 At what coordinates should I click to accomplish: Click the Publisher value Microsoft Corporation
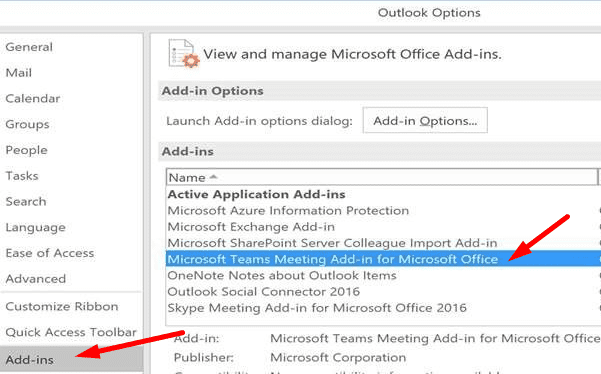(338, 358)
